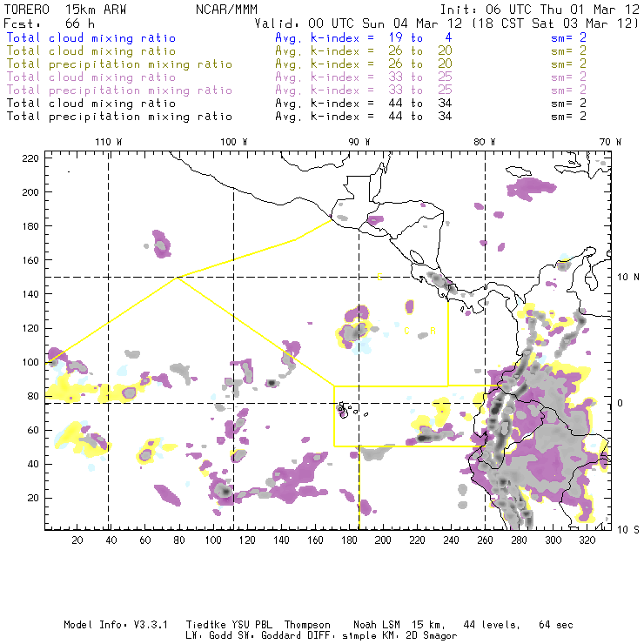Click the '200' tick on the vertical axis
The height and width of the screenshot is (644, 644).
tap(30, 192)
